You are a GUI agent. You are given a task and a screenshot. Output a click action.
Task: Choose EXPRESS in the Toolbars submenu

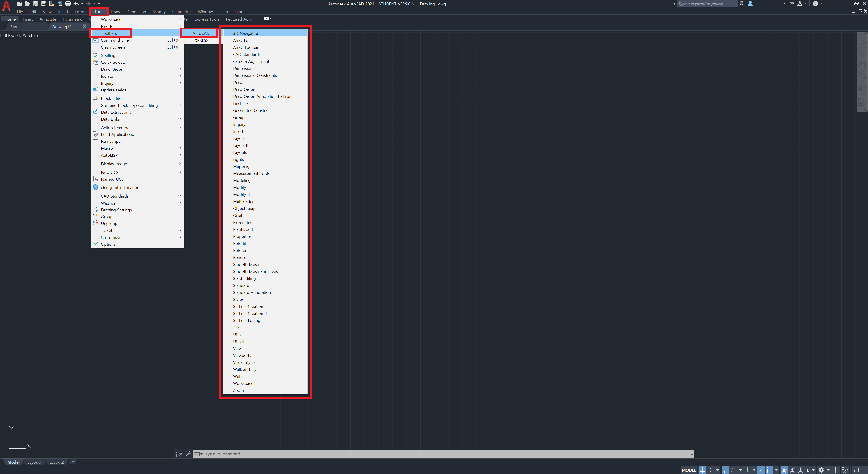coord(200,40)
